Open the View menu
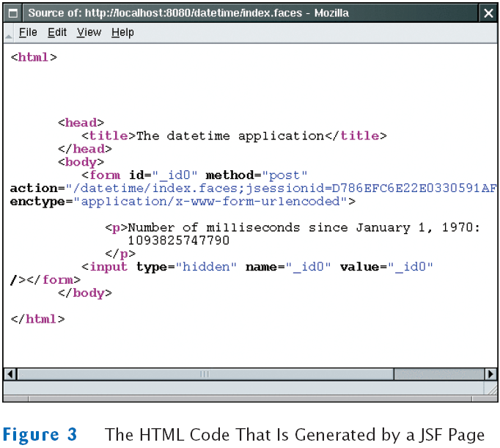 pyautogui.click(x=89, y=32)
